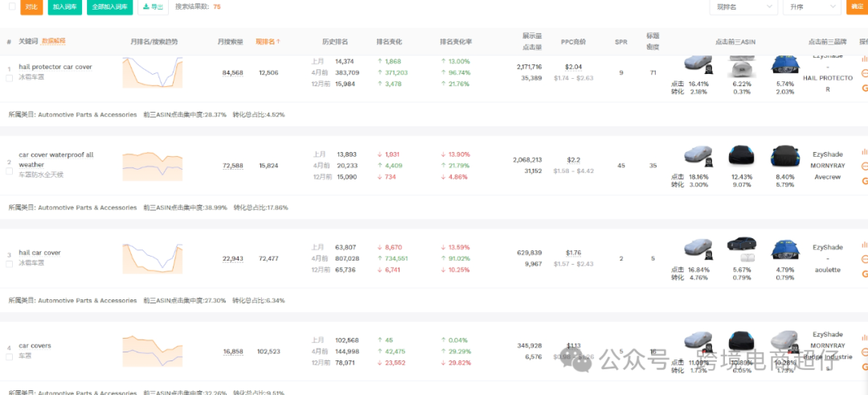Screen dimensions: 868x395
Task: Click the 标题密度 column header
Action: [x=653, y=42]
